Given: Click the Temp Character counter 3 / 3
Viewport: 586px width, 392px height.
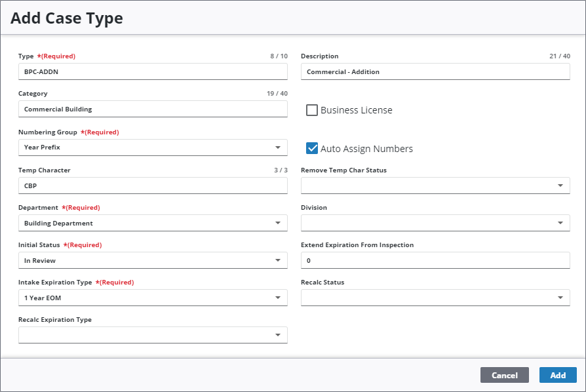Looking at the screenshot, I should pos(281,170).
